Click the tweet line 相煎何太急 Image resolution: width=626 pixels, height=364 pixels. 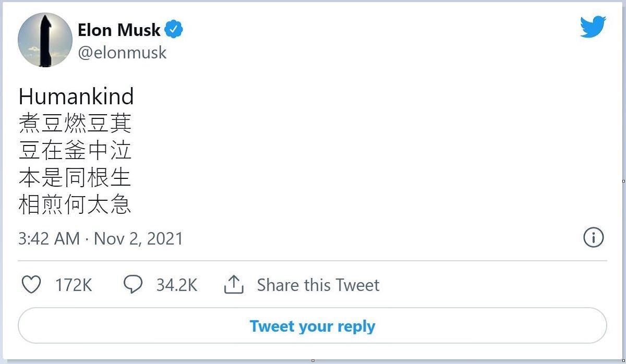tap(75, 205)
